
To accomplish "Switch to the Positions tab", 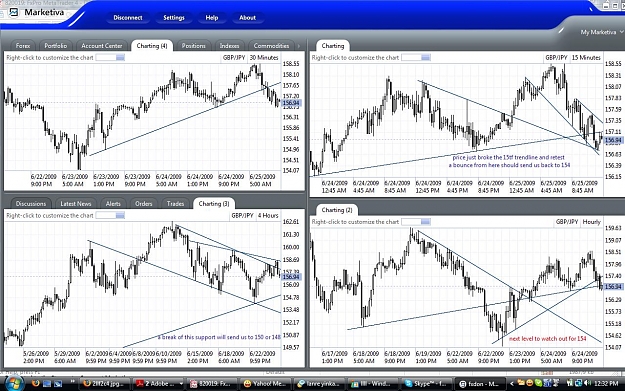I will tap(193, 46).
